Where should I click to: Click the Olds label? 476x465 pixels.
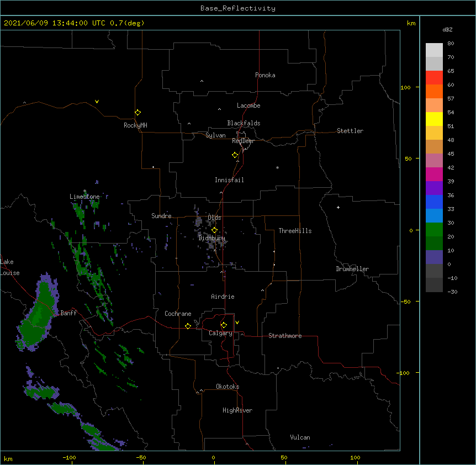(214, 218)
